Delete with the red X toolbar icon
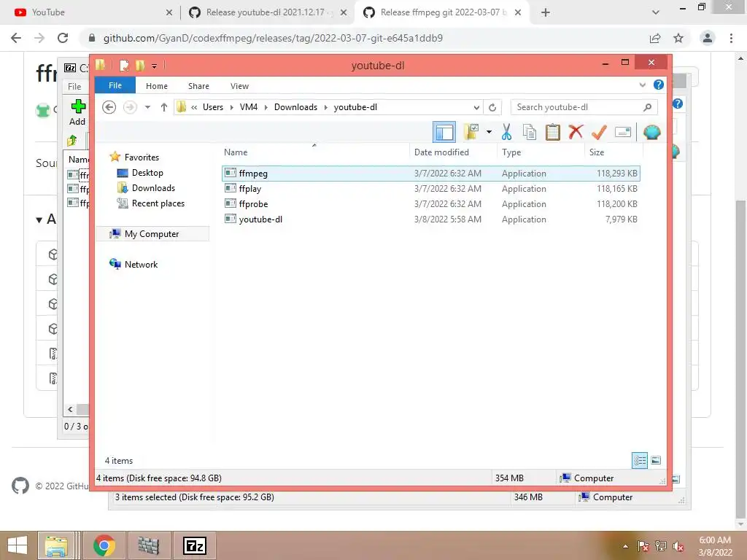This screenshot has height=560, width=747. [x=576, y=131]
